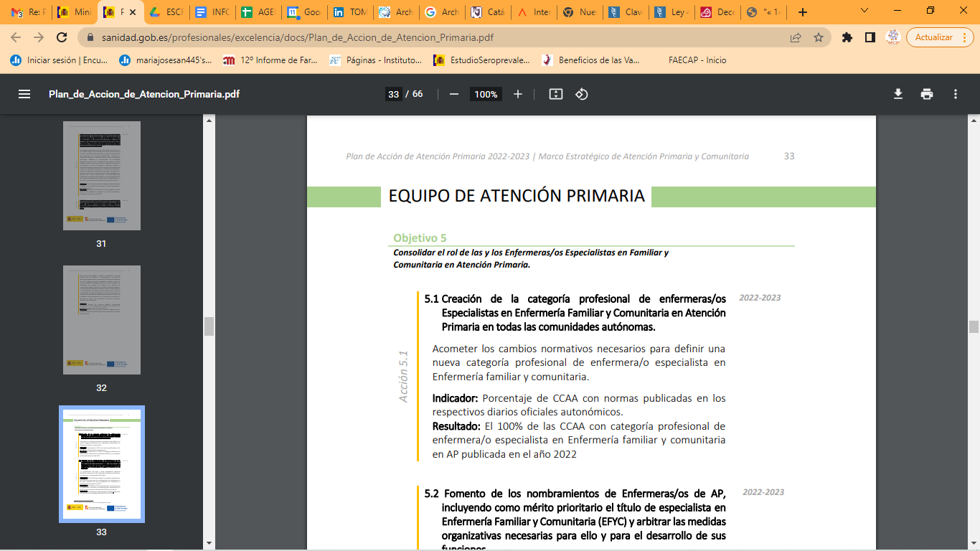This screenshot has width=980, height=551.
Task: Open Iniciar sesión | Encu... bookmark
Action: 59,60
